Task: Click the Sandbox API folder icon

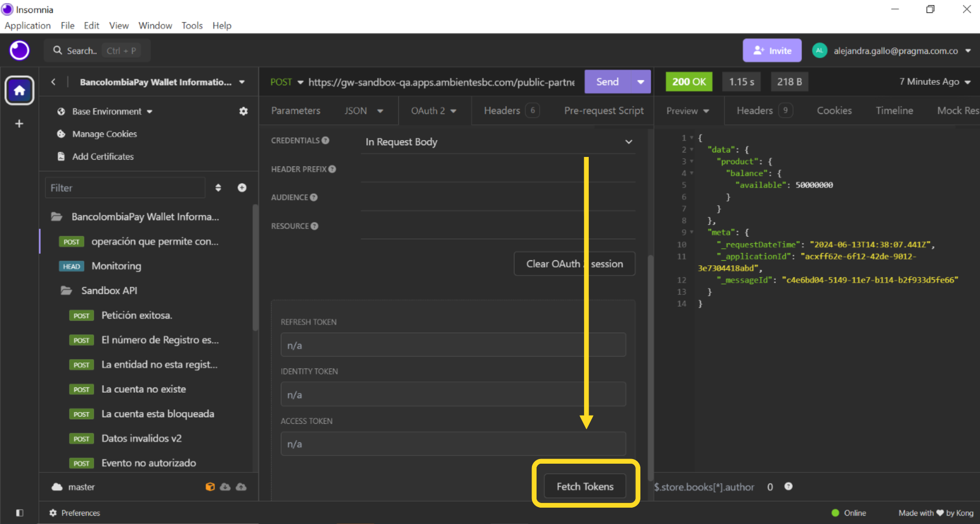Action: 66,290
